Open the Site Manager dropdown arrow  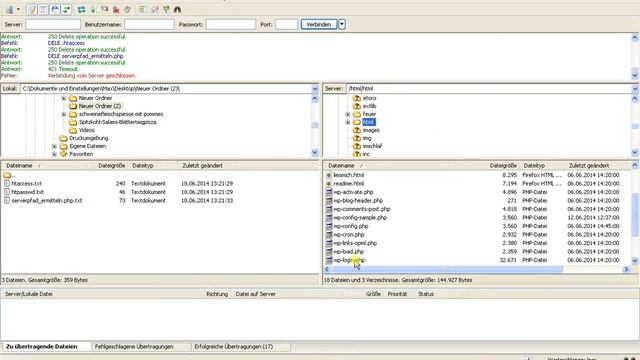click(x=18, y=9)
